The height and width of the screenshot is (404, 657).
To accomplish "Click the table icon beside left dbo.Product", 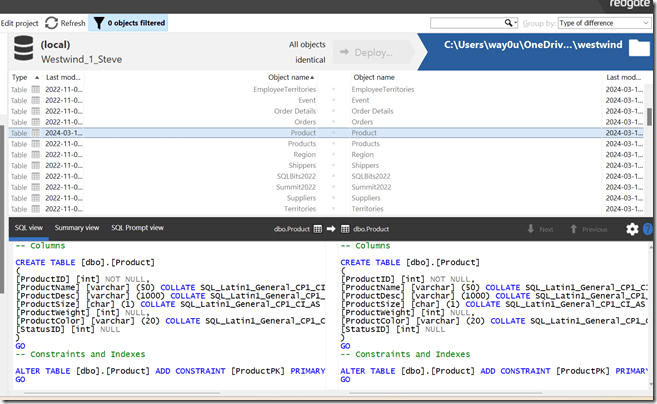I will tap(317, 229).
